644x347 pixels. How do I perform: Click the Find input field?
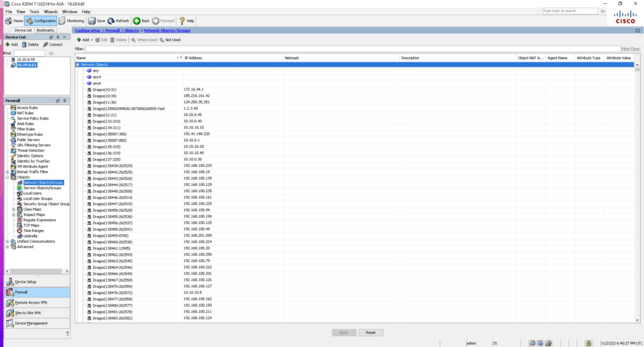click(x=29, y=53)
